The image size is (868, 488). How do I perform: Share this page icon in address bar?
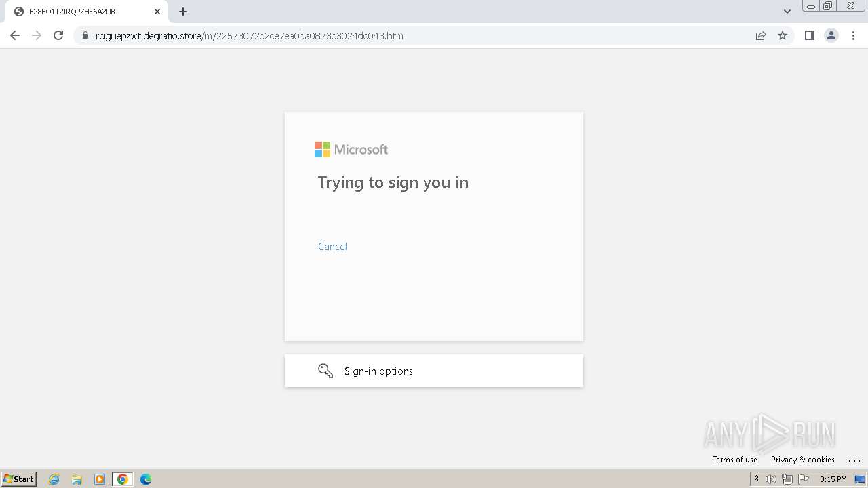click(761, 36)
